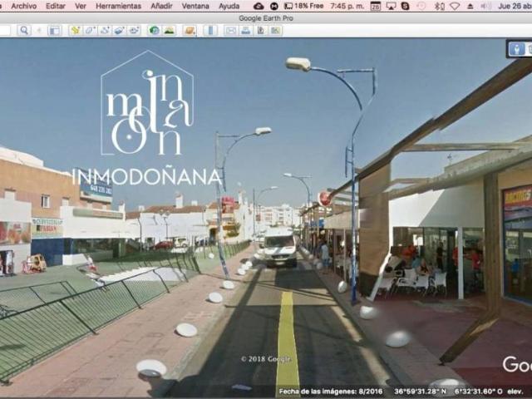532x399 pixels.
Task: Click the Skype menu bar icon
Action: click(405, 6)
